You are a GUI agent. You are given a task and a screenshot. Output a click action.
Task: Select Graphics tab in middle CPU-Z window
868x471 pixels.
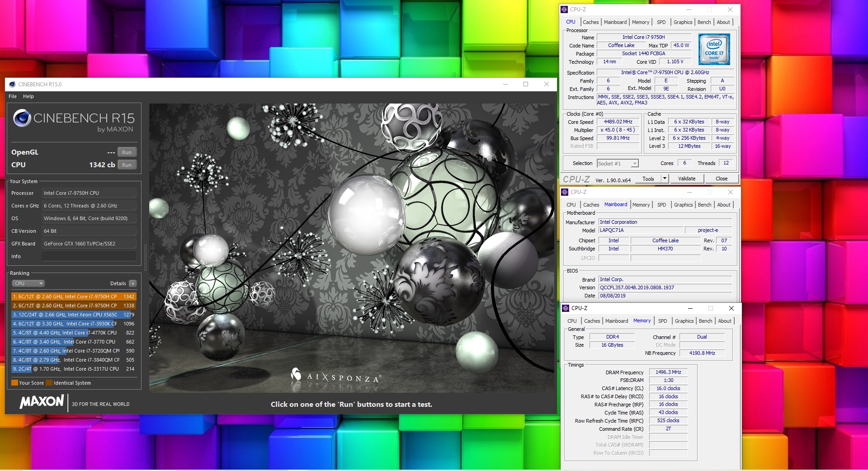[683, 205]
